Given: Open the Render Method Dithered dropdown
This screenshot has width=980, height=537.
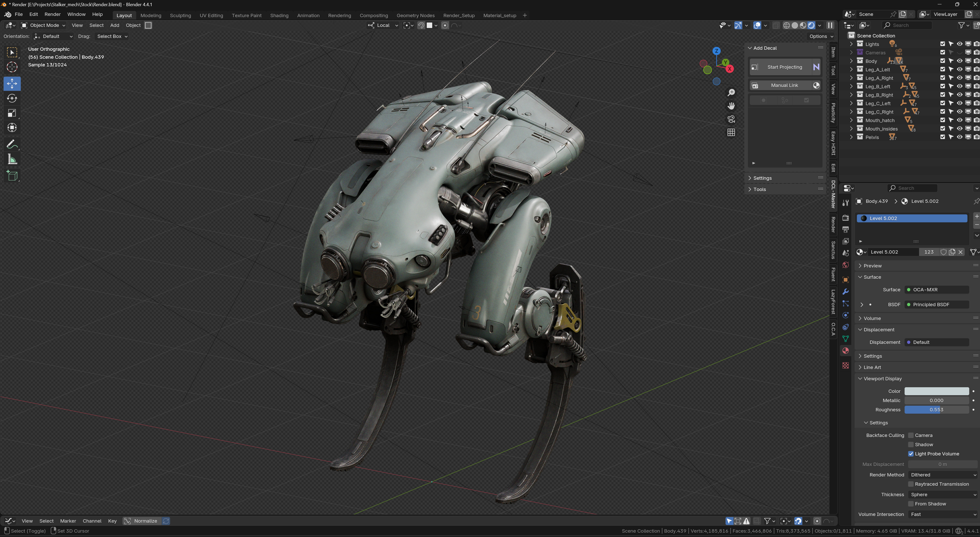Looking at the screenshot, I should (x=942, y=475).
